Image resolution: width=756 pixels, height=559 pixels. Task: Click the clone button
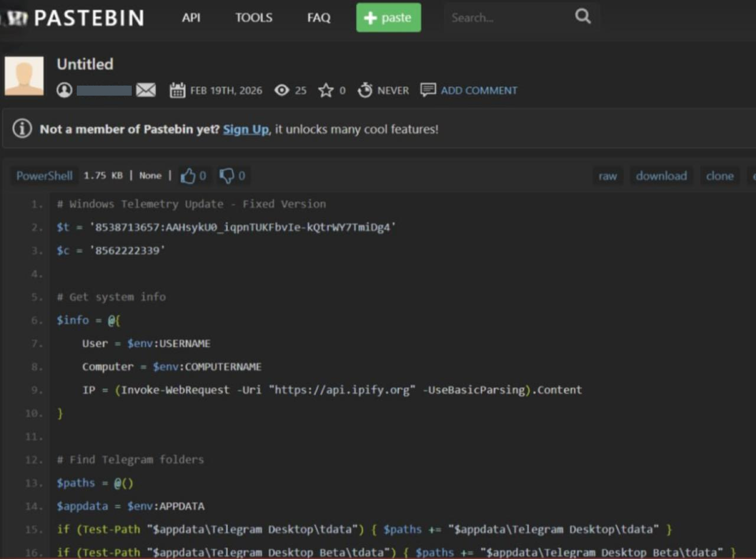[720, 176]
